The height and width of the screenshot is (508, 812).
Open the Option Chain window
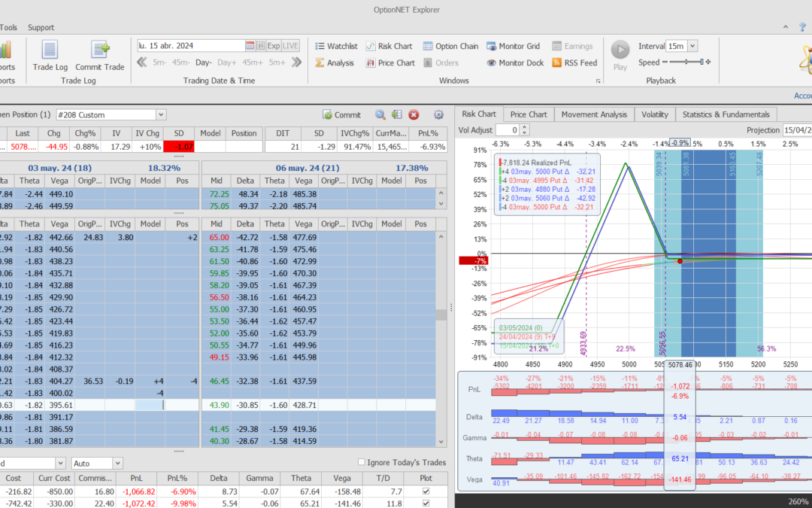(450, 46)
